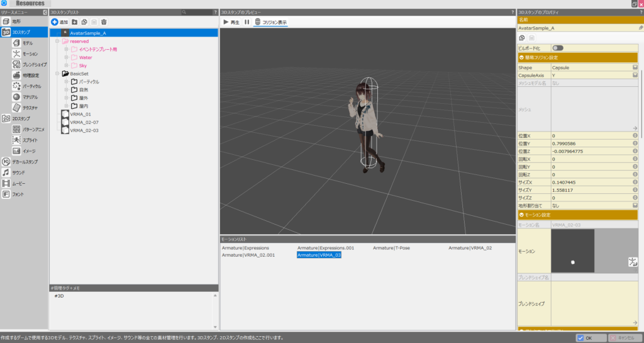The height and width of the screenshot is (343, 644).
Task: Select the 地形 menu item
Action: (16, 21)
